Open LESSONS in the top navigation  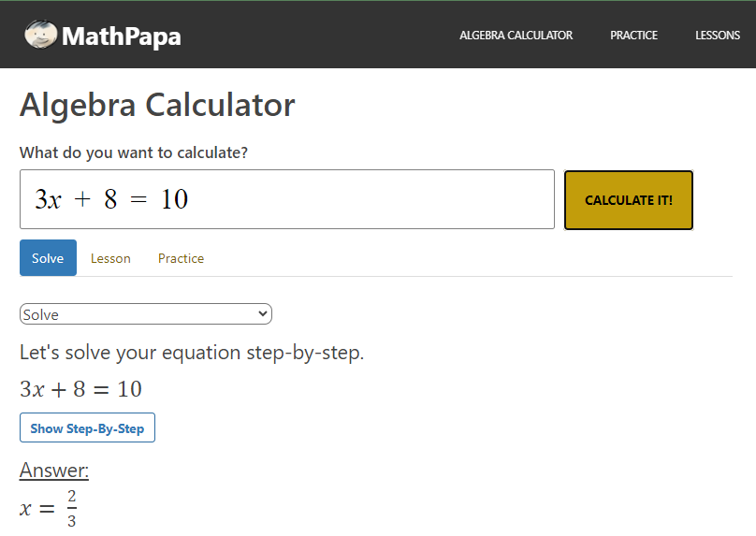tap(718, 36)
